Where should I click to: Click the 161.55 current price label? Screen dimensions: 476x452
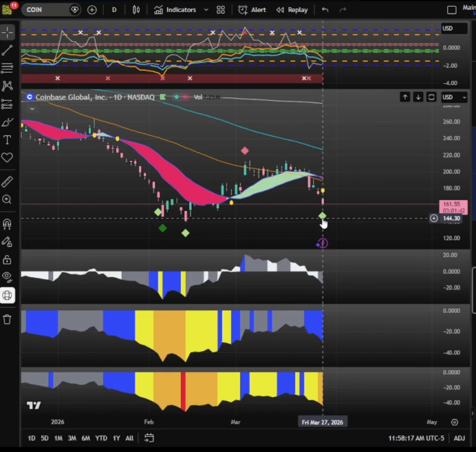453,207
